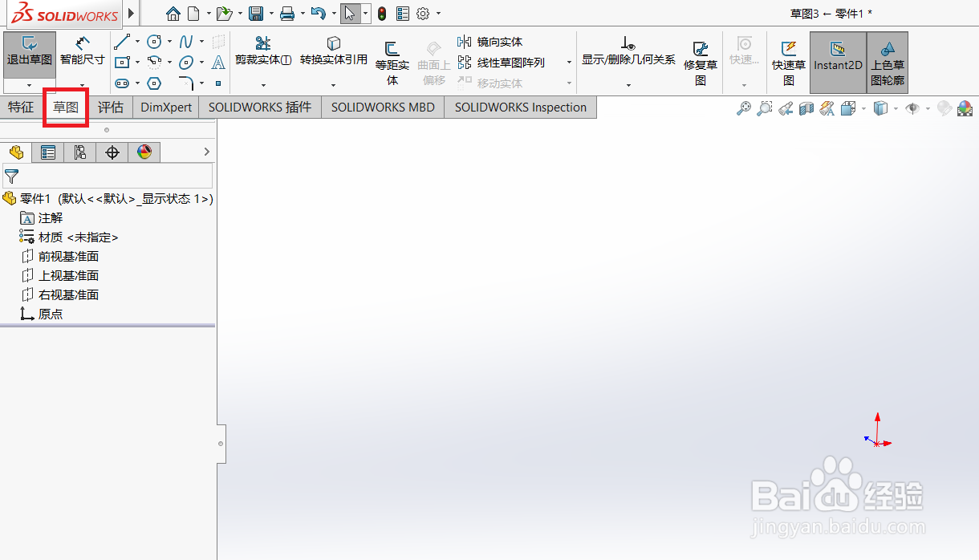Click Exit Sketch (退出草图)
Image resolution: width=979 pixels, height=560 pixels.
click(x=30, y=55)
